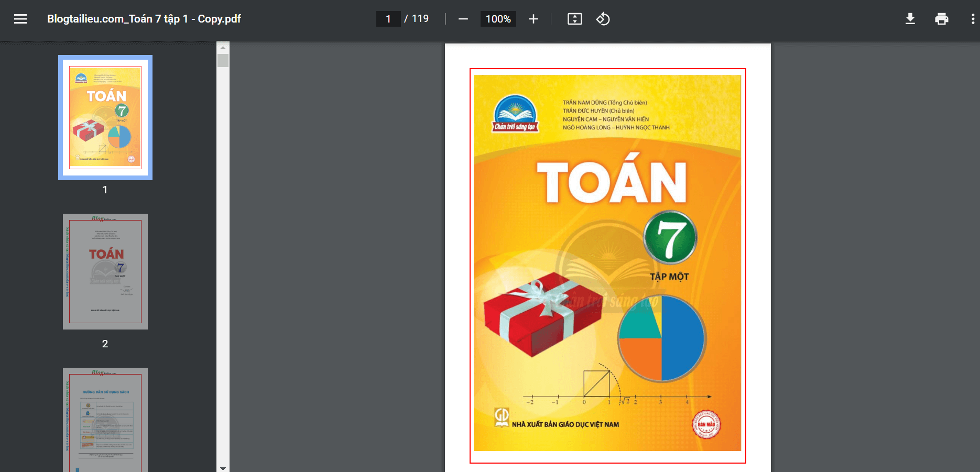Click the pie chart illustration on the cover
This screenshot has height=472, width=980.
661,338
